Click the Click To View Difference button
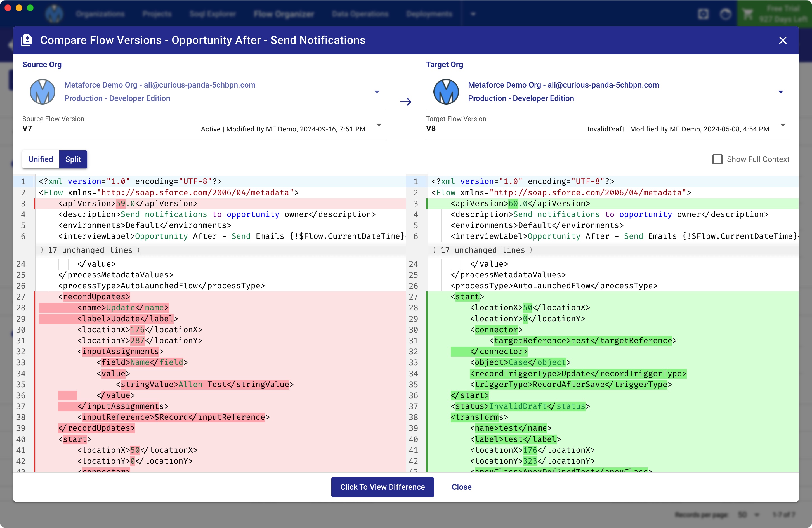The image size is (812, 528). coord(383,487)
